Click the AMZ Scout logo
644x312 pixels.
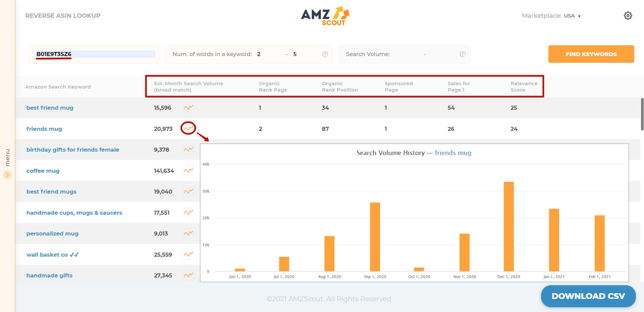(325, 15)
